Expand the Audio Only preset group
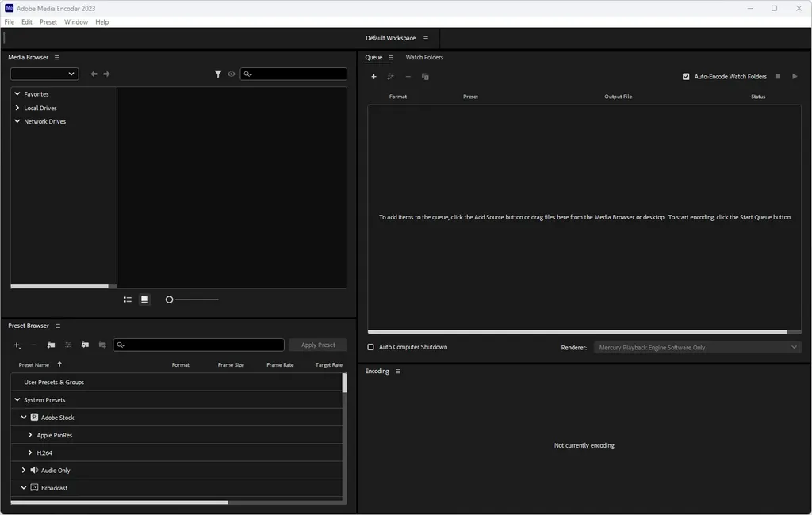The image size is (812, 515). (x=23, y=470)
